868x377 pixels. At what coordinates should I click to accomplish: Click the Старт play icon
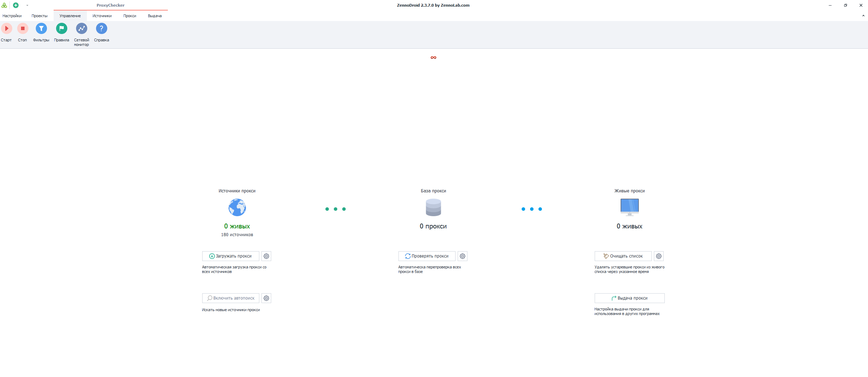click(6, 29)
